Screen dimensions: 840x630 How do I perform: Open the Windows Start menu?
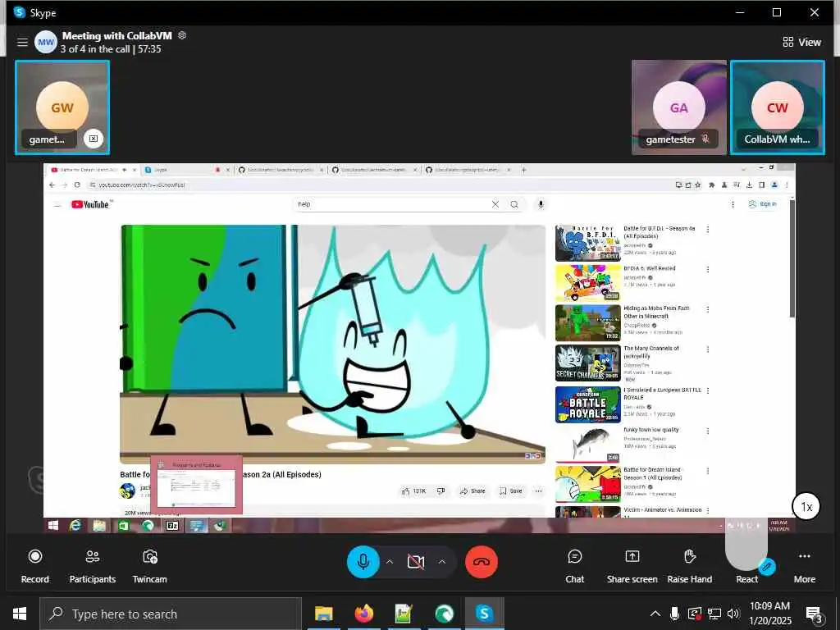pyautogui.click(x=20, y=614)
